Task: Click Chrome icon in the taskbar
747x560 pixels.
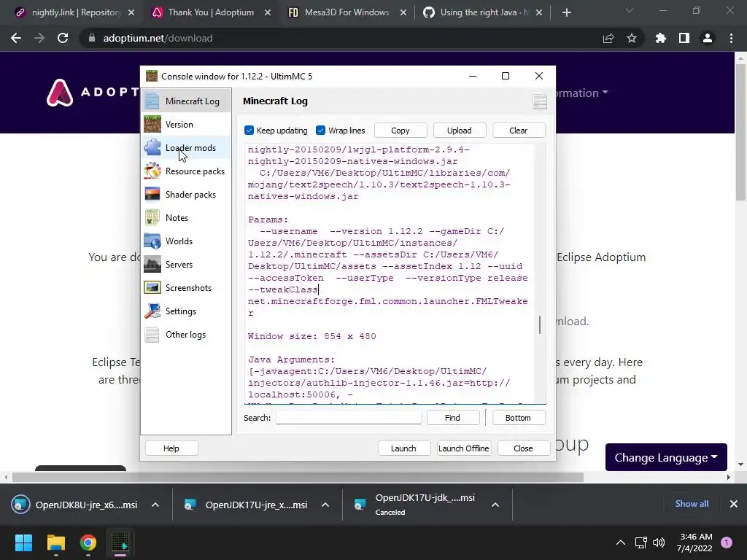Action: pos(88,542)
